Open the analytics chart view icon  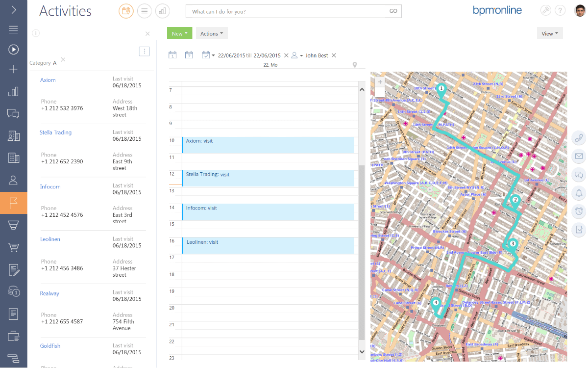162,11
